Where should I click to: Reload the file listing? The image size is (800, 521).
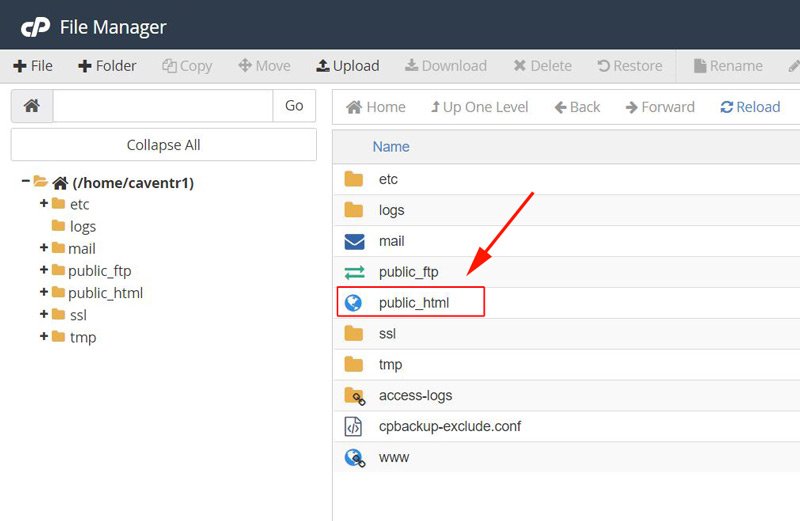tap(751, 107)
